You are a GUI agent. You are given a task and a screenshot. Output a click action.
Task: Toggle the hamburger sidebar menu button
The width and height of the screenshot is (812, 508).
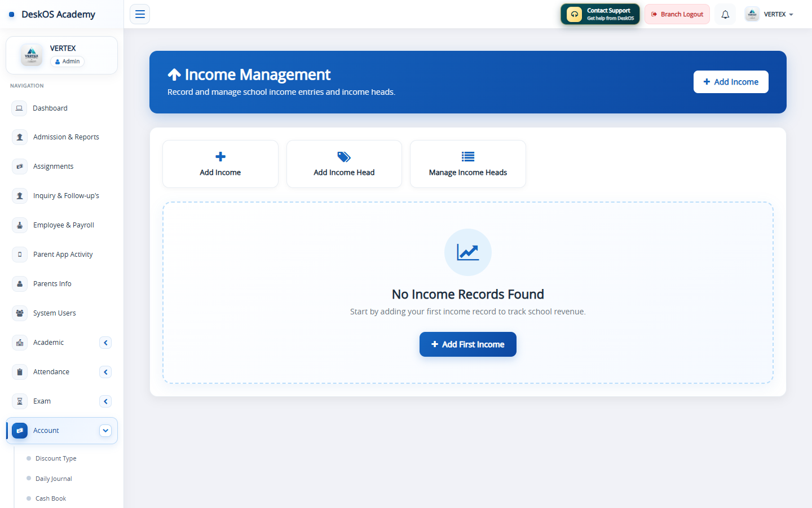coord(140,14)
